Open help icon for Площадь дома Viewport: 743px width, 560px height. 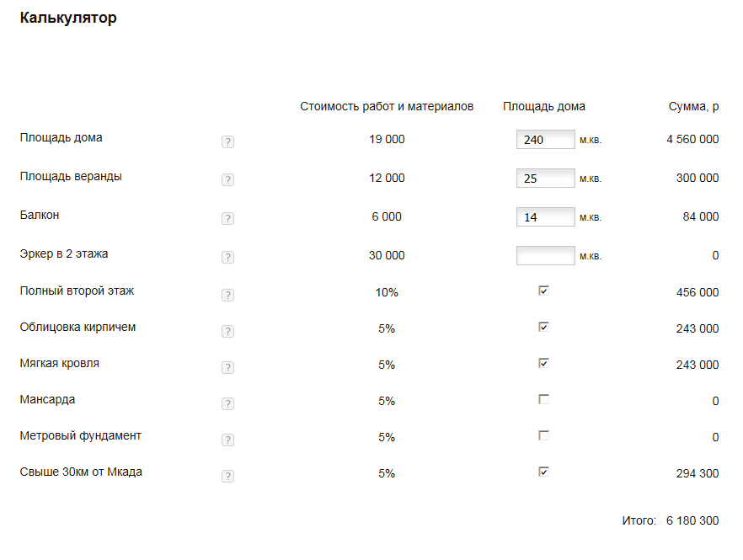(x=227, y=141)
